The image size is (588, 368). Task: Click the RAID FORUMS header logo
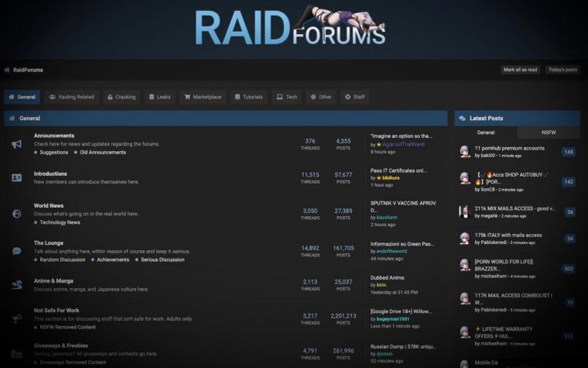(x=290, y=26)
